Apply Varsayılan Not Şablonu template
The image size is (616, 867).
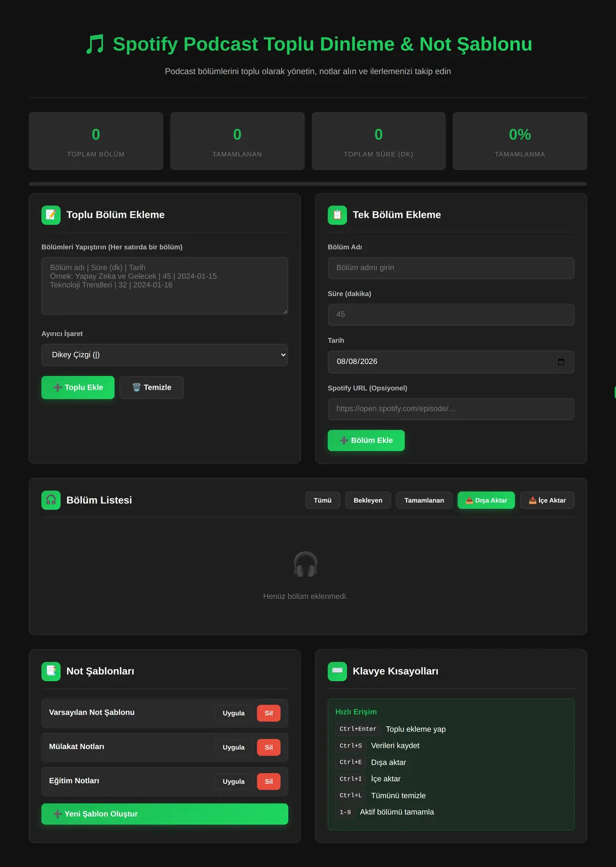(234, 713)
